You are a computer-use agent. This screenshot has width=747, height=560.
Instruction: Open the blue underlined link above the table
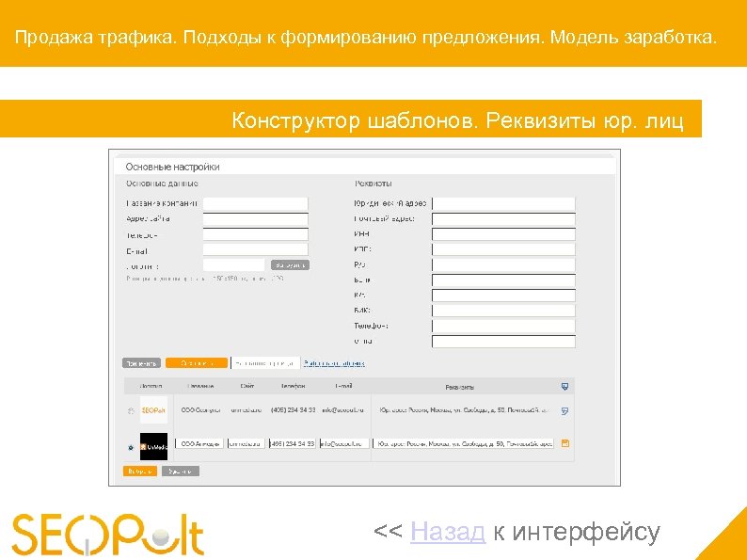(x=334, y=363)
